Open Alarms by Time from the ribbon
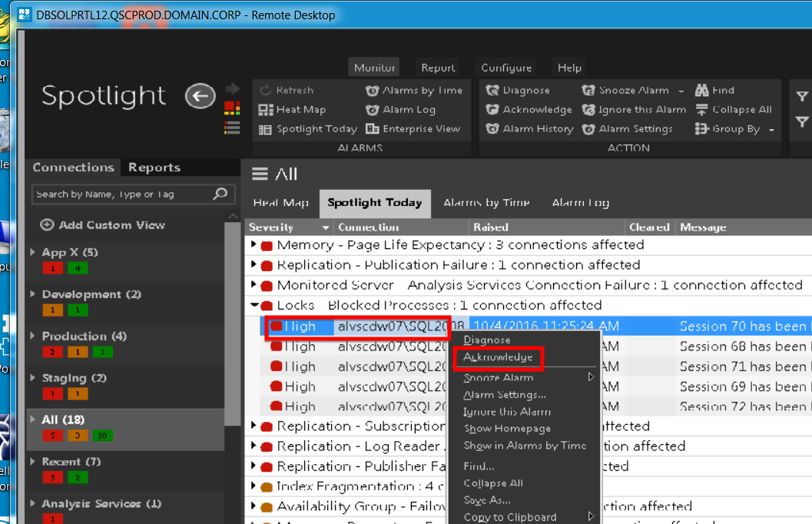Screen dimensions: 812x524 [x=414, y=90]
